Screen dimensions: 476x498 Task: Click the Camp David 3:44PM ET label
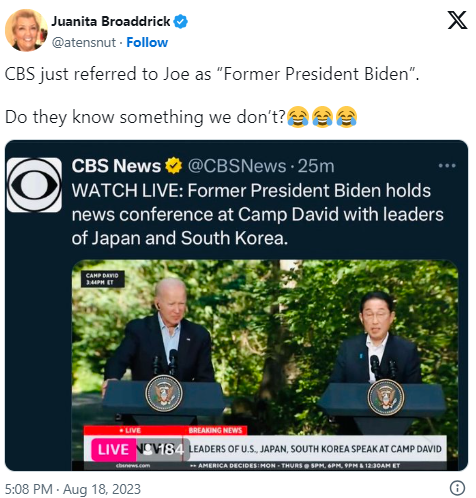(102, 279)
